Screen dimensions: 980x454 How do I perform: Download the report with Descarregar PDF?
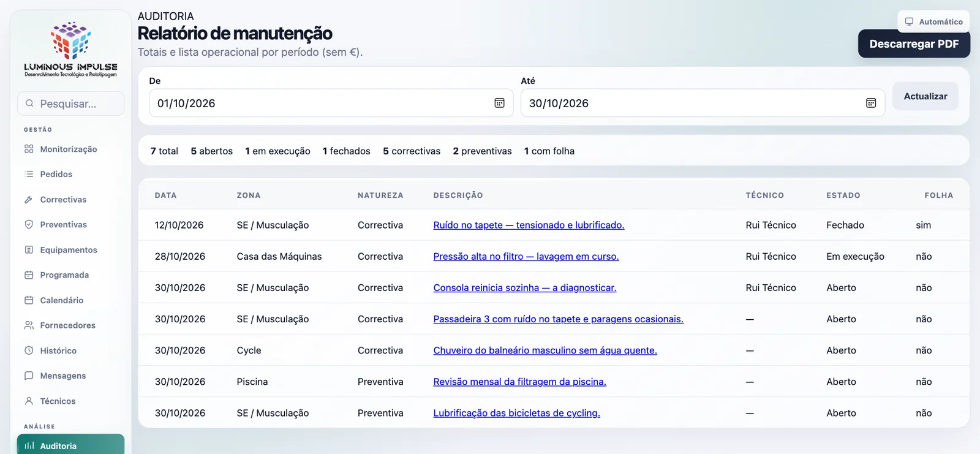(x=914, y=44)
